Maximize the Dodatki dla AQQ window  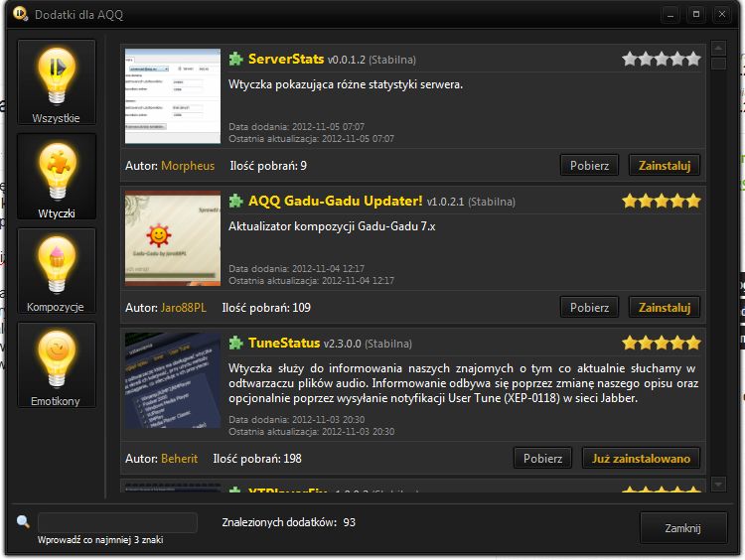696,15
